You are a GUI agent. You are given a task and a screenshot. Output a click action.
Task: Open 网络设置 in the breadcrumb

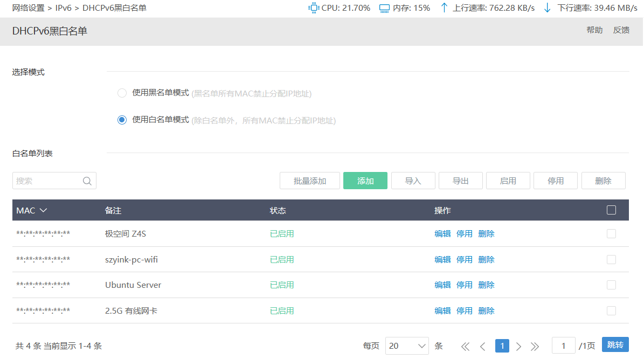[29, 8]
